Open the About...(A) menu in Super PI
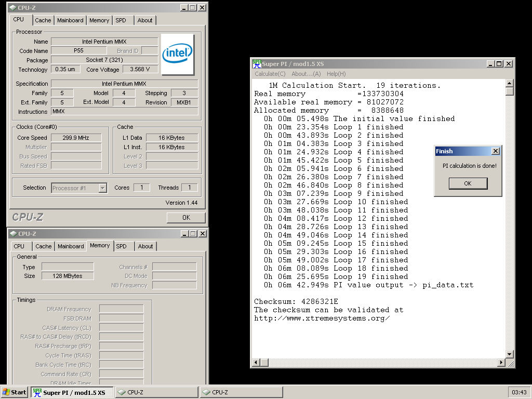This screenshot has width=532, height=399. click(306, 74)
